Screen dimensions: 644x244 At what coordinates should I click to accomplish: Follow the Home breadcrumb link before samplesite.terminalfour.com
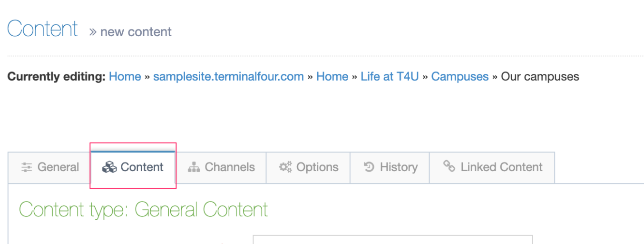click(x=125, y=77)
